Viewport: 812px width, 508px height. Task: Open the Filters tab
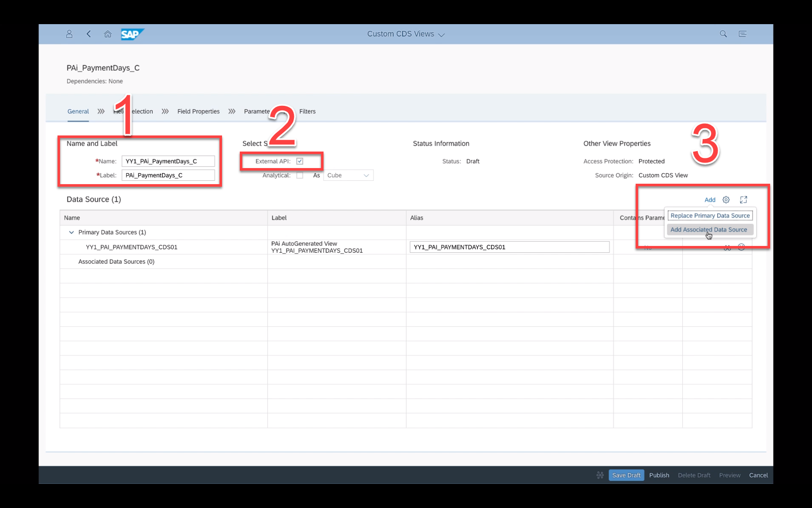[307, 111]
